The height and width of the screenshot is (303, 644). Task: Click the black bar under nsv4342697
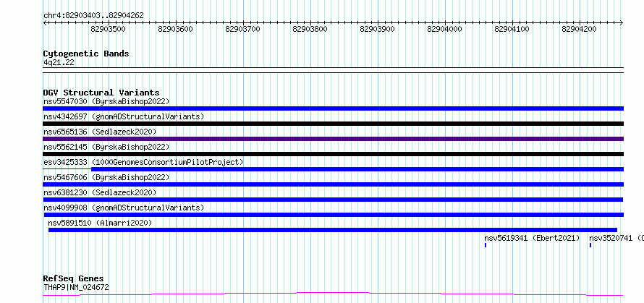tap(333, 124)
